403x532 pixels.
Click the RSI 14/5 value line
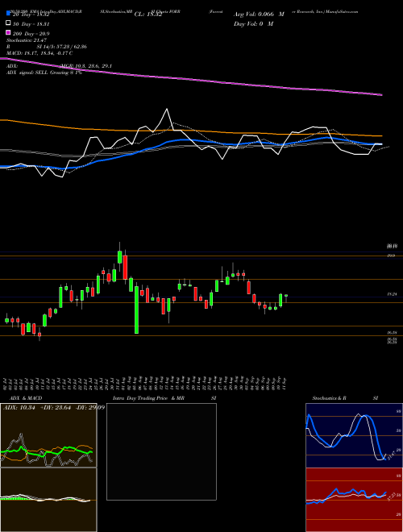(47, 47)
